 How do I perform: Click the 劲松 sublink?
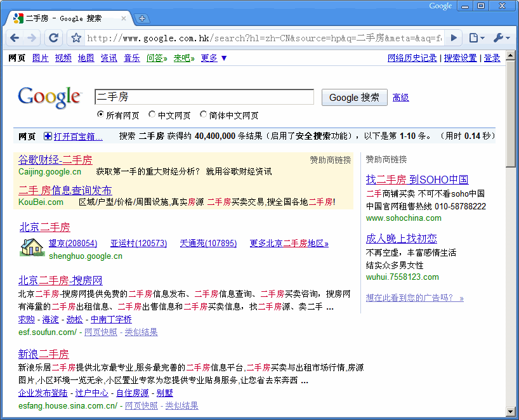74,319
